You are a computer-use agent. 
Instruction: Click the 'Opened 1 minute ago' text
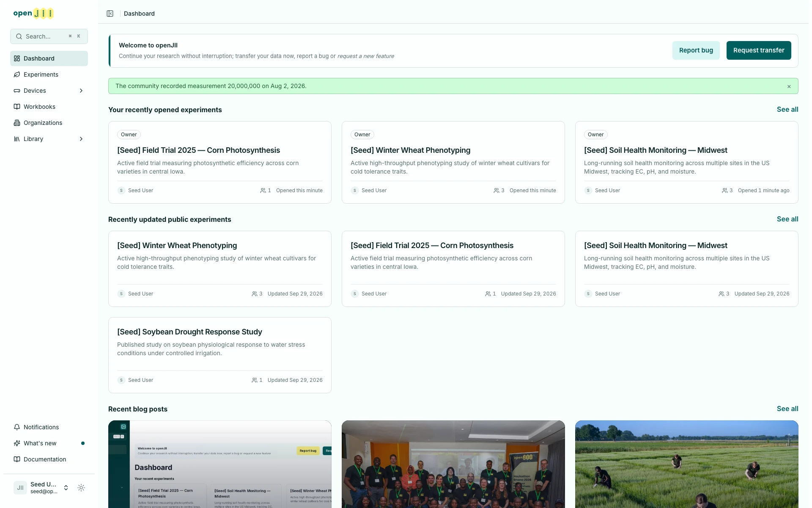763,190
